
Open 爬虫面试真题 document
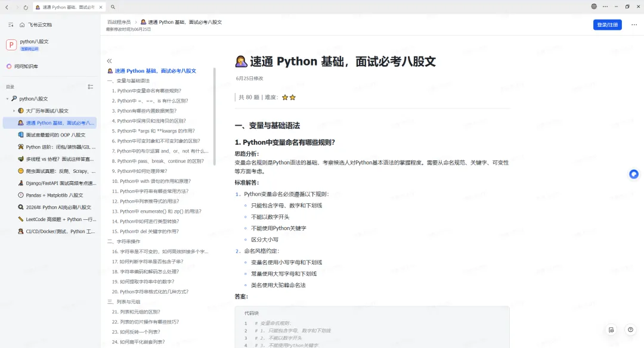pos(60,171)
